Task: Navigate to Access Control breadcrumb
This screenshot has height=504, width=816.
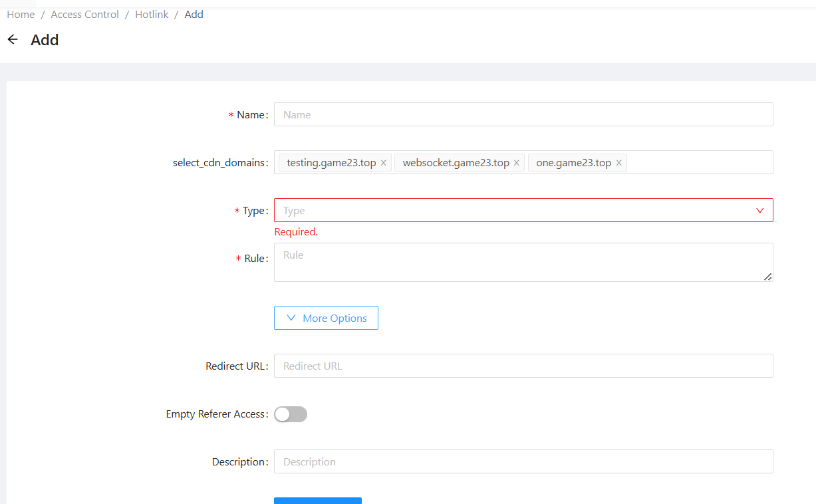Action: [85, 15]
